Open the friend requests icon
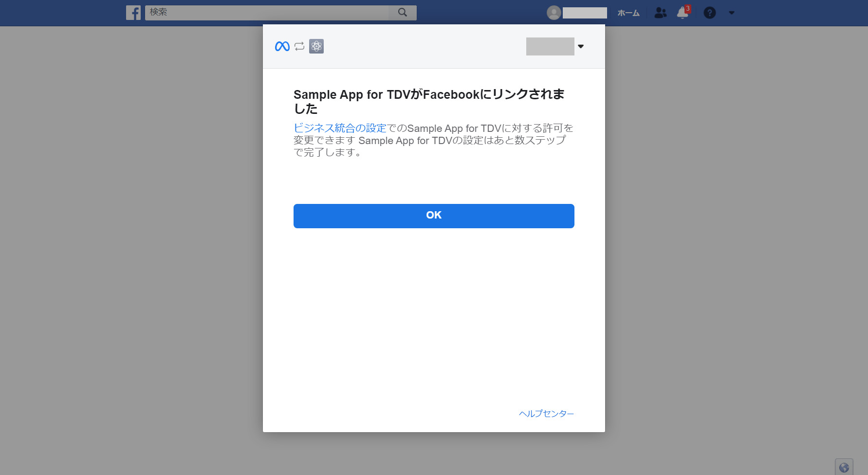Viewport: 868px width, 475px height. click(661, 13)
